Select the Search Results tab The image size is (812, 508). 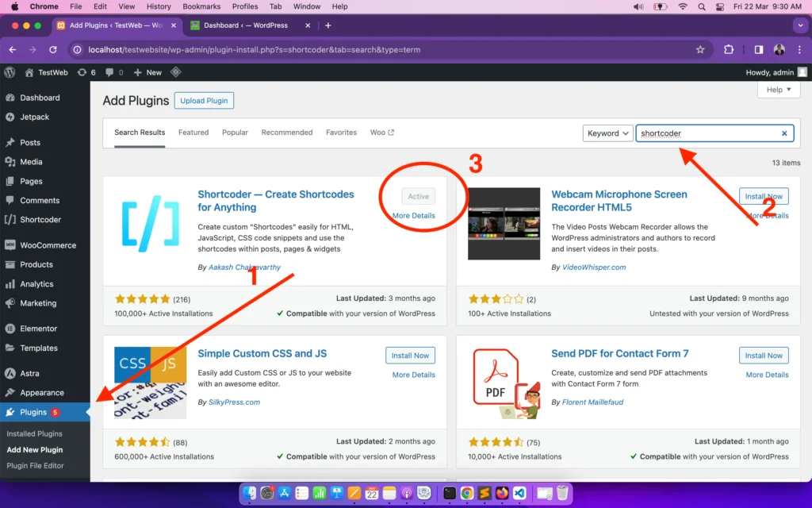point(140,133)
